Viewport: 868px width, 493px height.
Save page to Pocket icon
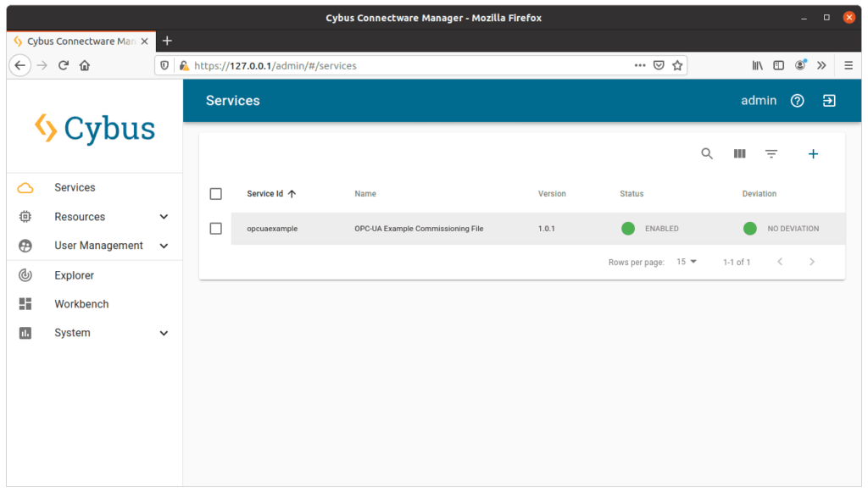click(x=659, y=65)
